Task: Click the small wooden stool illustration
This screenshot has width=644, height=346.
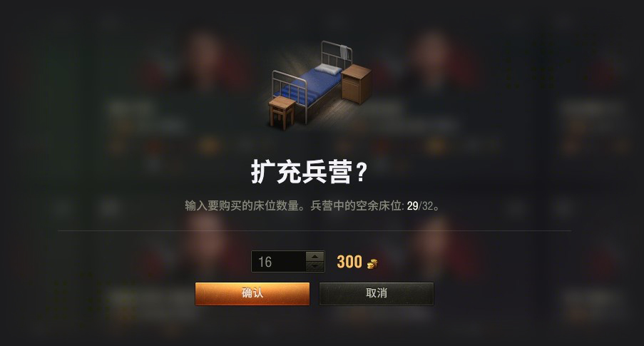Action: coord(282,113)
